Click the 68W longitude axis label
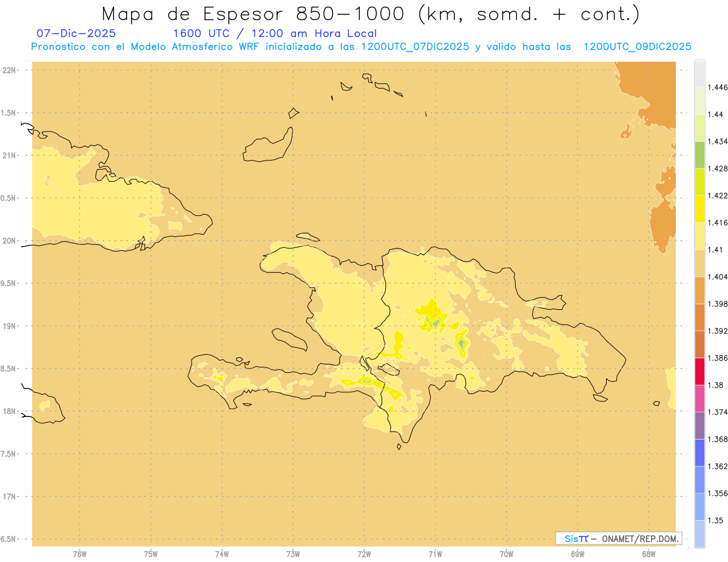This screenshot has height=562, width=728. tap(649, 554)
